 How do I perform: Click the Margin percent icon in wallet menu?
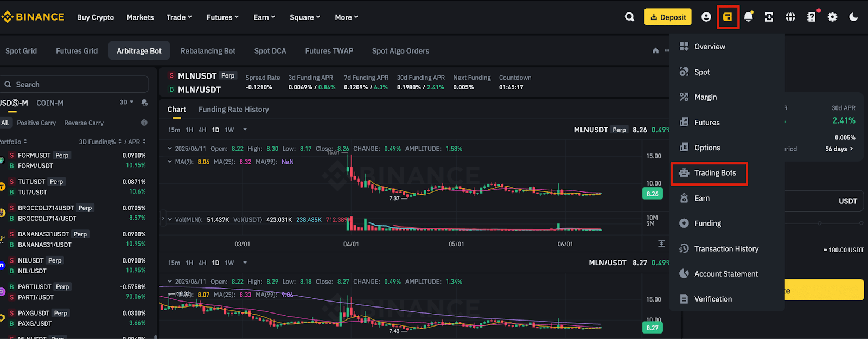point(684,97)
